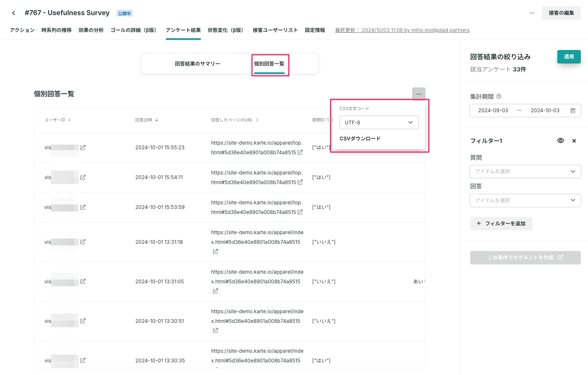The height and width of the screenshot is (375, 588).
Task: Open user link for 13:31:18 row
Action: coord(83,242)
